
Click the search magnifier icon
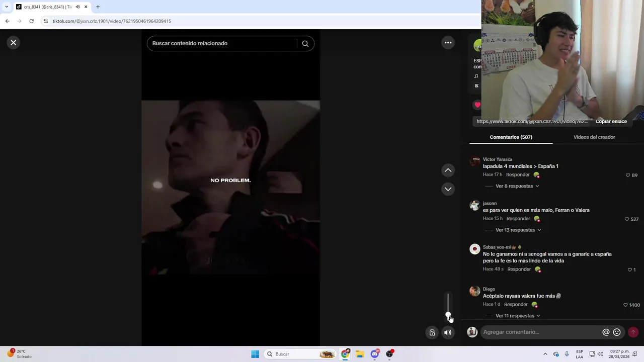click(305, 44)
